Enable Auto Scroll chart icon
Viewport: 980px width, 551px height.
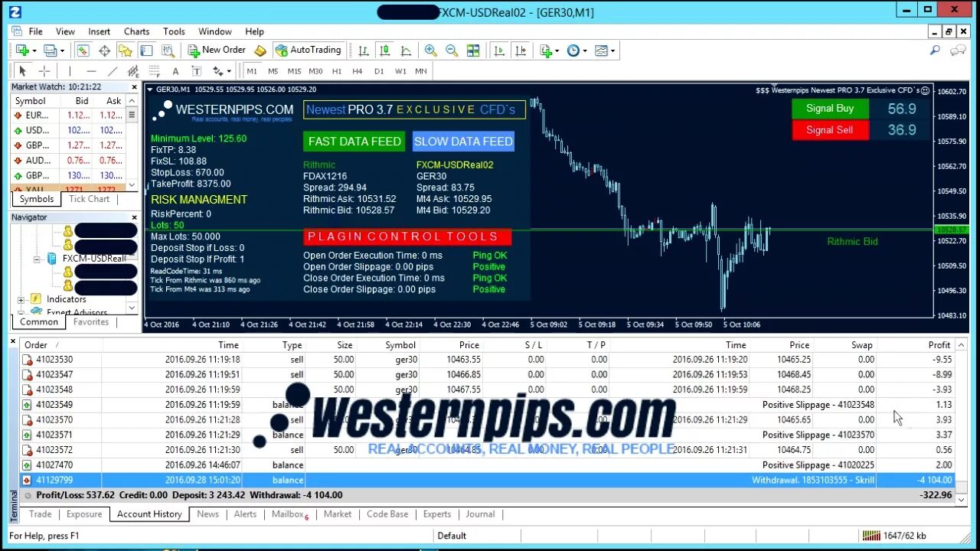click(x=499, y=51)
